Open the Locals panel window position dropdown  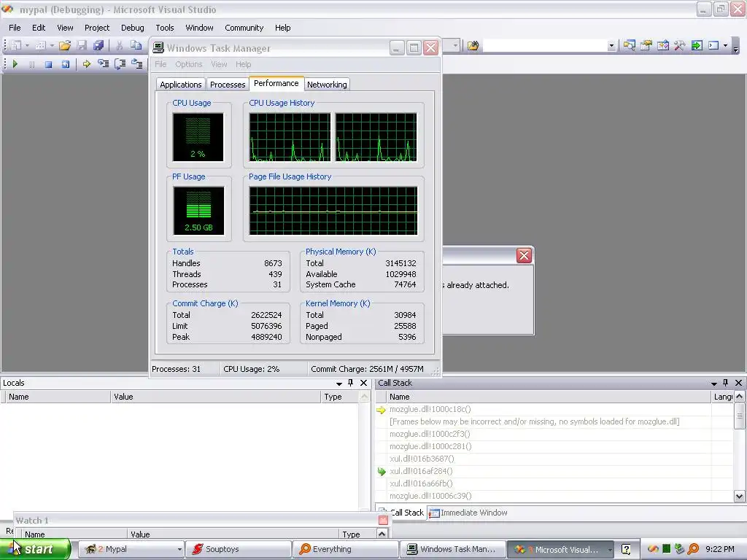point(338,384)
